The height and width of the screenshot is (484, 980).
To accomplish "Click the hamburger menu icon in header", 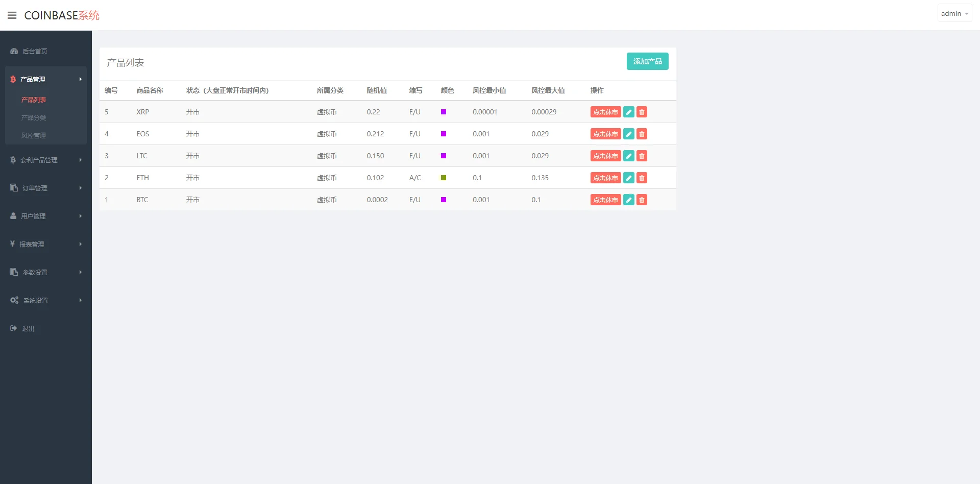I will [x=12, y=15].
